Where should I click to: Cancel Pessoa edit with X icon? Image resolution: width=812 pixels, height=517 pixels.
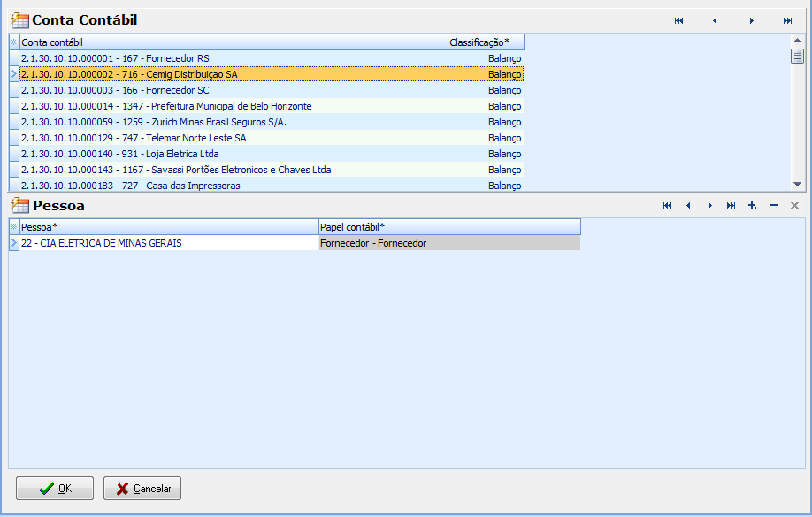(794, 205)
